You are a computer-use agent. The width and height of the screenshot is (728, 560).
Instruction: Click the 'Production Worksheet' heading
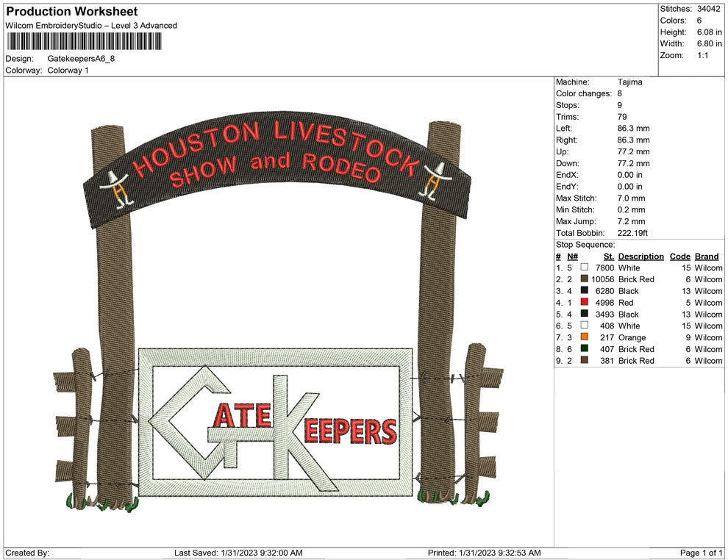click(72, 12)
